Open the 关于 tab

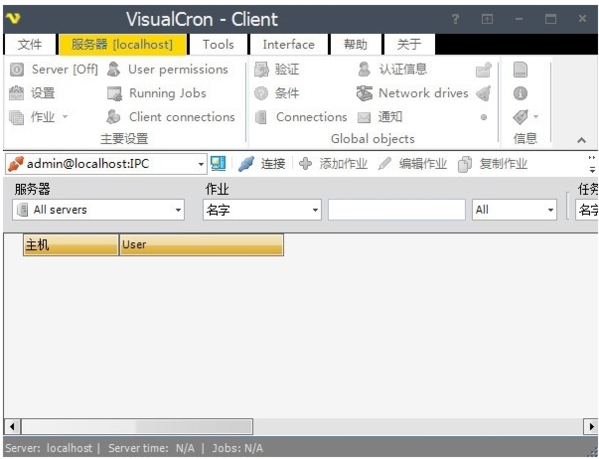point(409,44)
